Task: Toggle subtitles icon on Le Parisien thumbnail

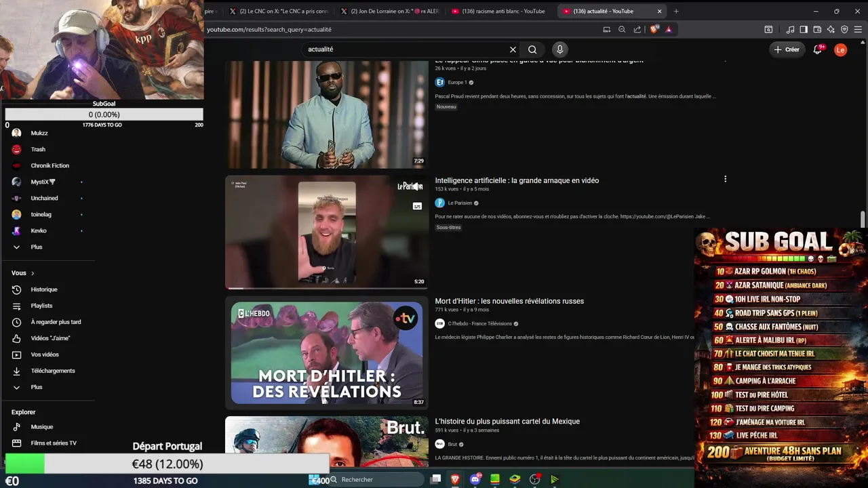Action: click(417, 206)
